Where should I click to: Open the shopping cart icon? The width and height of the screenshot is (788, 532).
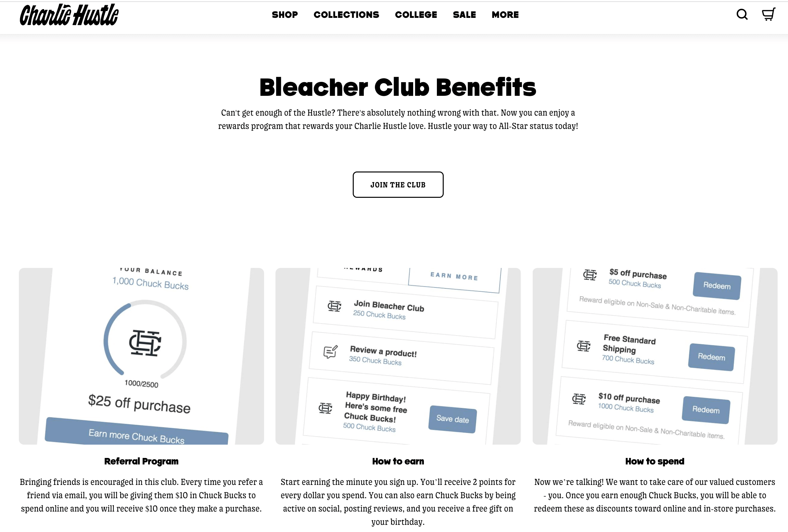coord(769,14)
